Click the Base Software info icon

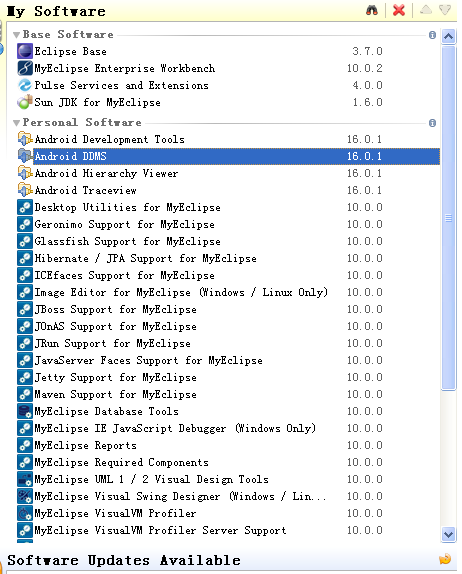(x=432, y=35)
